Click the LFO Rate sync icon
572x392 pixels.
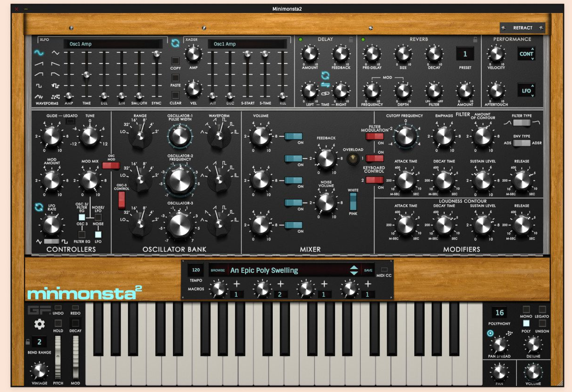point(39,207)
